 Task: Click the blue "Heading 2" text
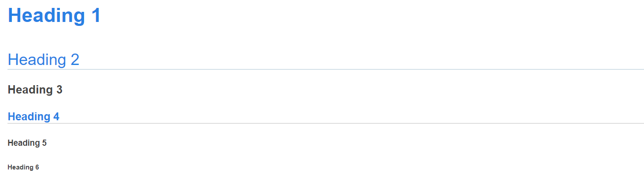coord(43,60)
